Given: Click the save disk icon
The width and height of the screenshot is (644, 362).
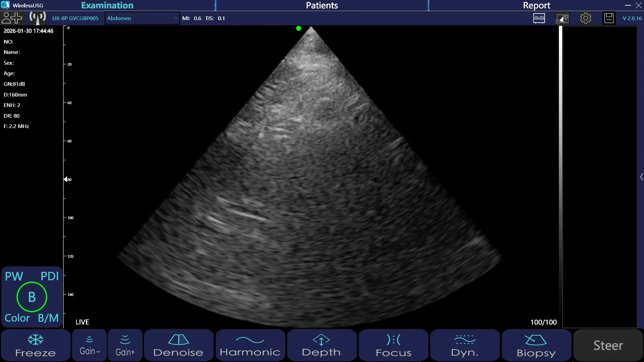Looking at the screenshot, I should 609,18.
